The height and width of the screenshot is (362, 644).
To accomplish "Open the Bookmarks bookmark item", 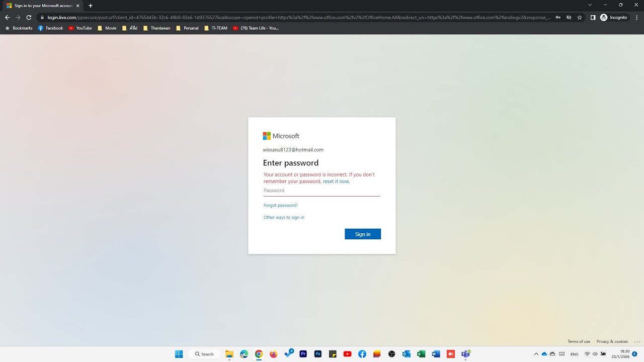I will tap(19, 28).
